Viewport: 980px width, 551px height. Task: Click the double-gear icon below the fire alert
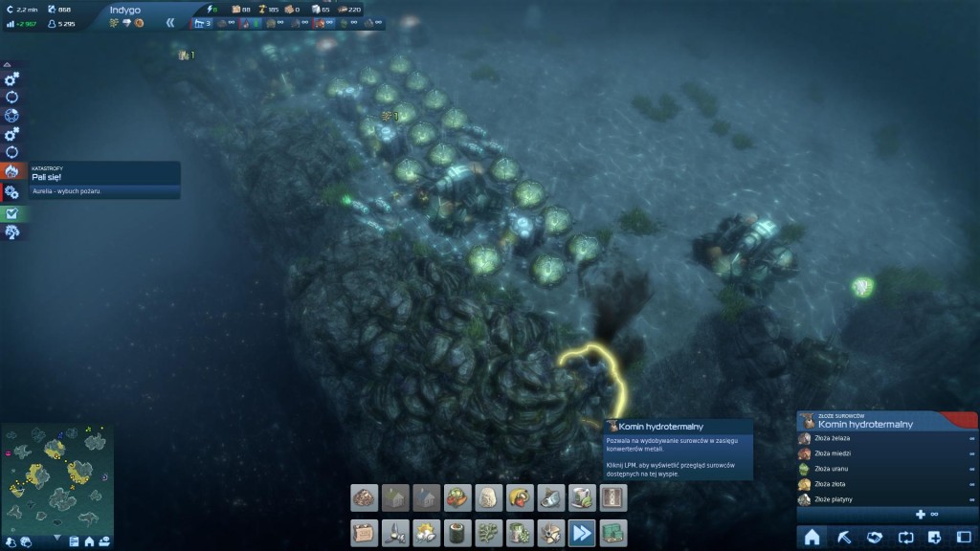pos(11,193)
